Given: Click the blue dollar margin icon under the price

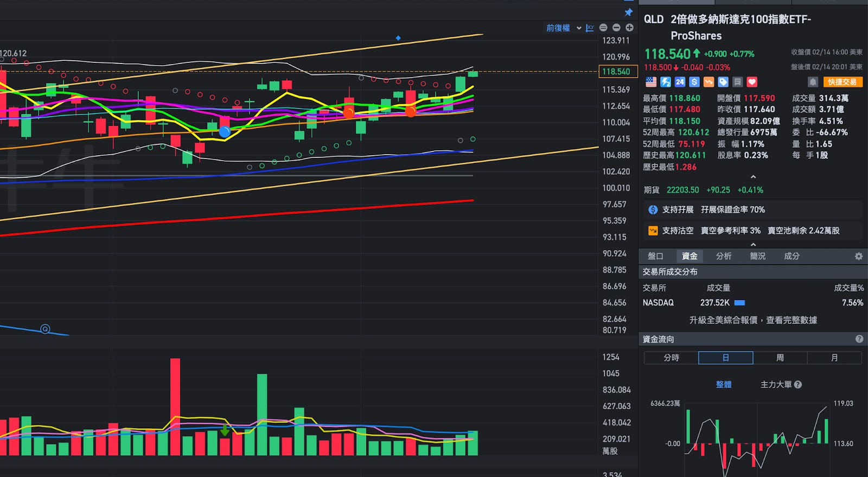Looking at the screenshot, I should coord(694,82).
